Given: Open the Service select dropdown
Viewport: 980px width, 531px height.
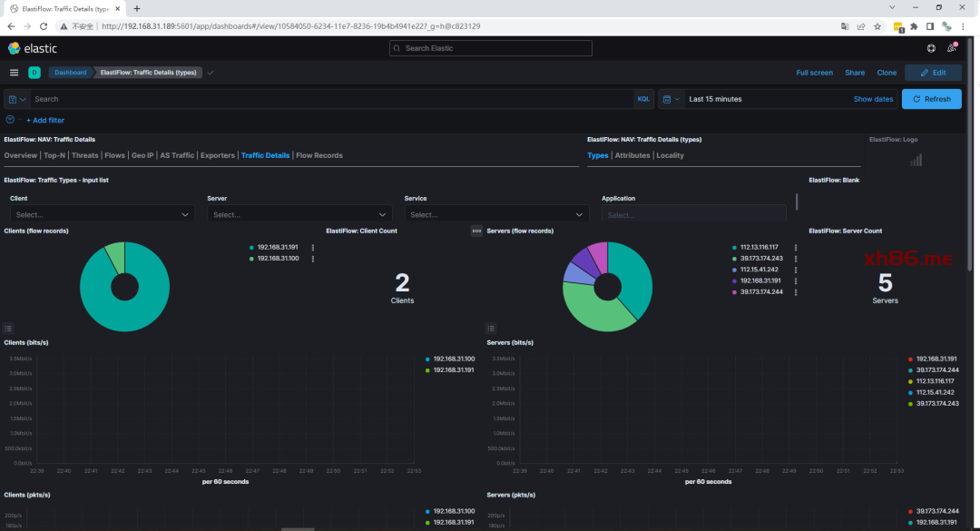Looking at the screenshot, I should point(496,215).
